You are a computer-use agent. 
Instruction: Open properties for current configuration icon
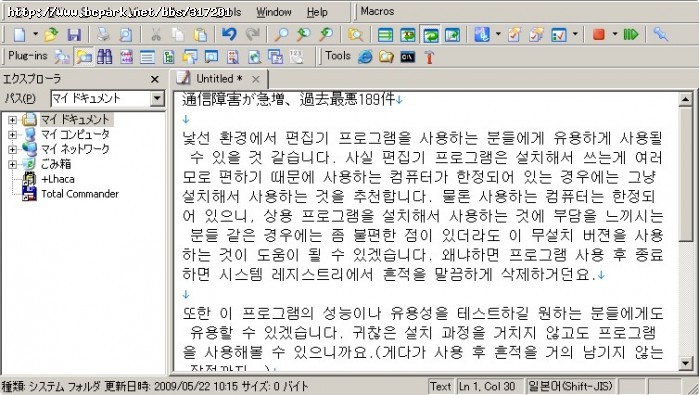click(514, 35)
